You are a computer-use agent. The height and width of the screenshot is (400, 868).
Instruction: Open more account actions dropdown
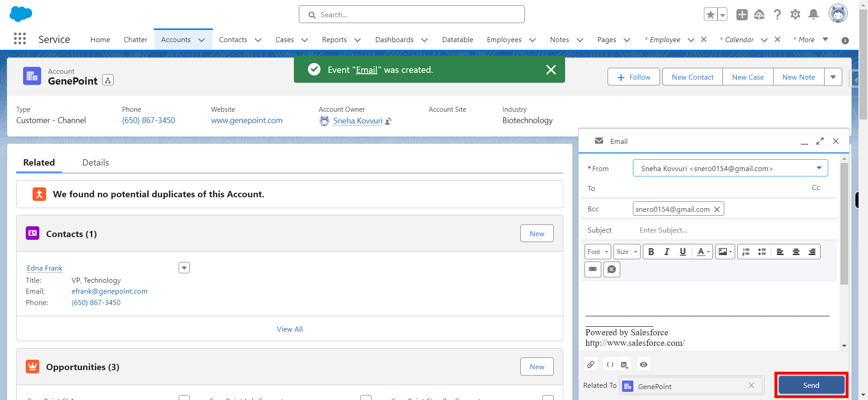(833, 77)
